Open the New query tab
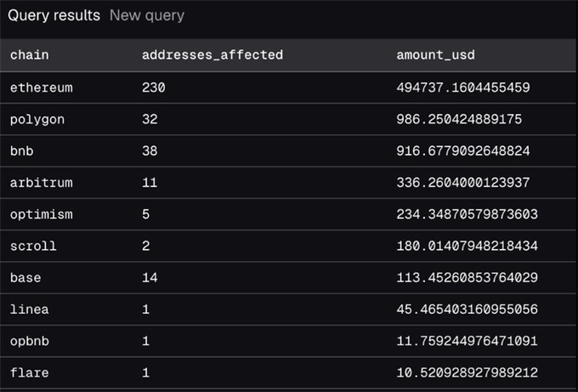The image size is (578, 392). 147,15
